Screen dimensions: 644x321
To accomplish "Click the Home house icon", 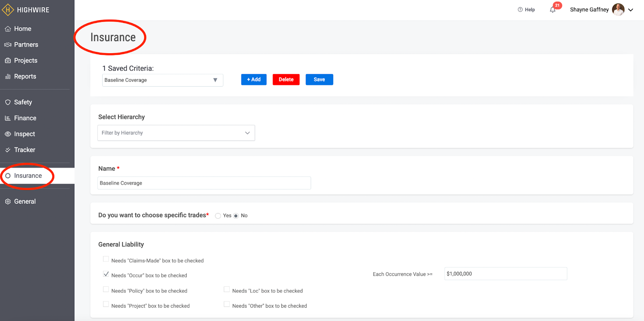I will [8, 29].
